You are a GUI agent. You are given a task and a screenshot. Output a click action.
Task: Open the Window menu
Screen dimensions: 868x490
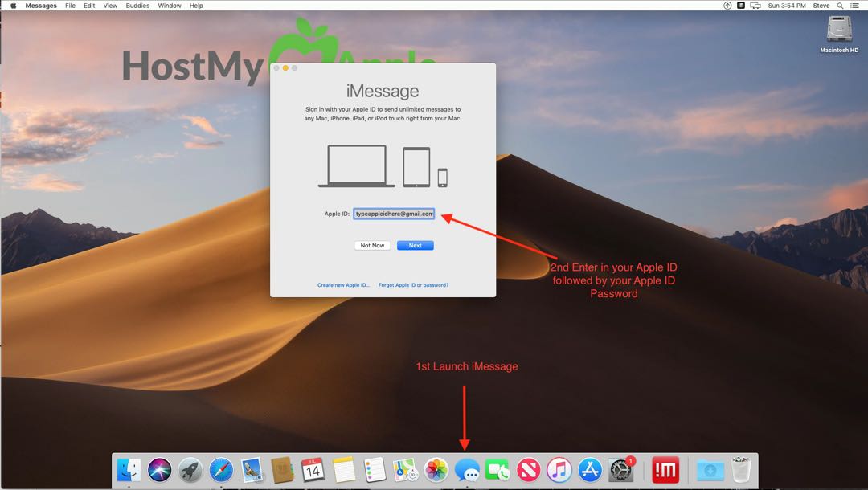click(170, 6)
